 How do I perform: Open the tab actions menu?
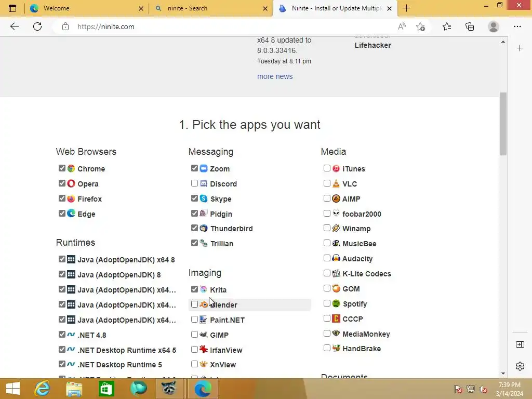12,8
